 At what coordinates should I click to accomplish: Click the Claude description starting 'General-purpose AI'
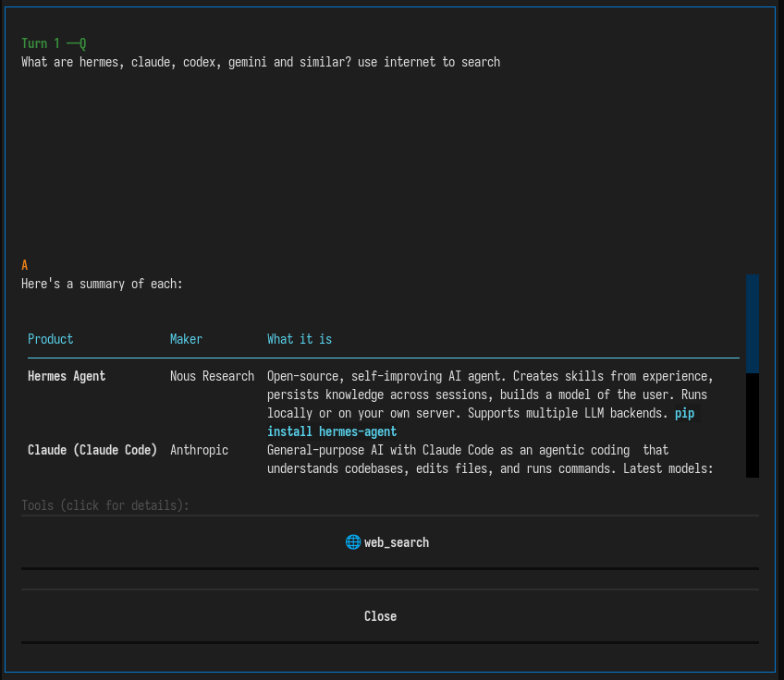[490, 459]
